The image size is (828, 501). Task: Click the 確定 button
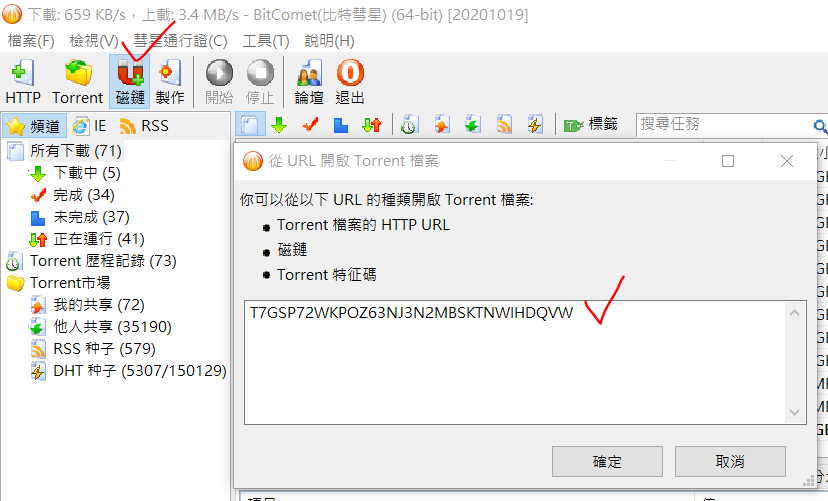pyautogui.click(x=607, y=461)
